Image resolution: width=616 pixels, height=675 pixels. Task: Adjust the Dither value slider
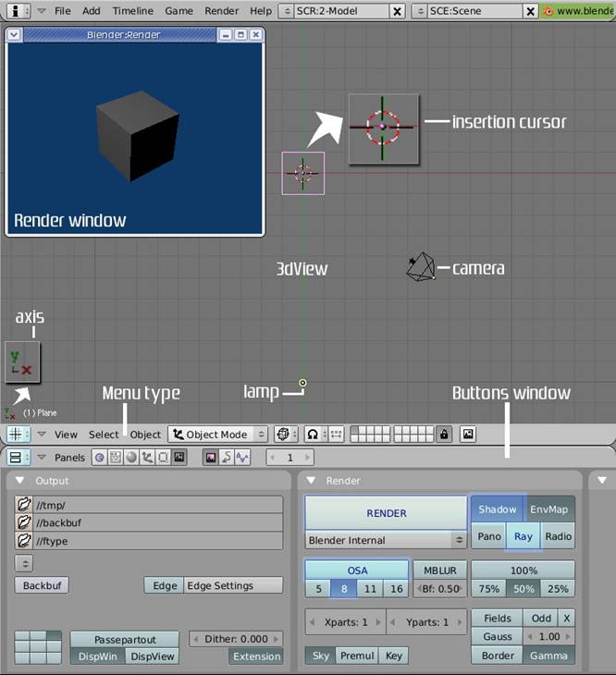pyautogui.click(x=236, y=639)
